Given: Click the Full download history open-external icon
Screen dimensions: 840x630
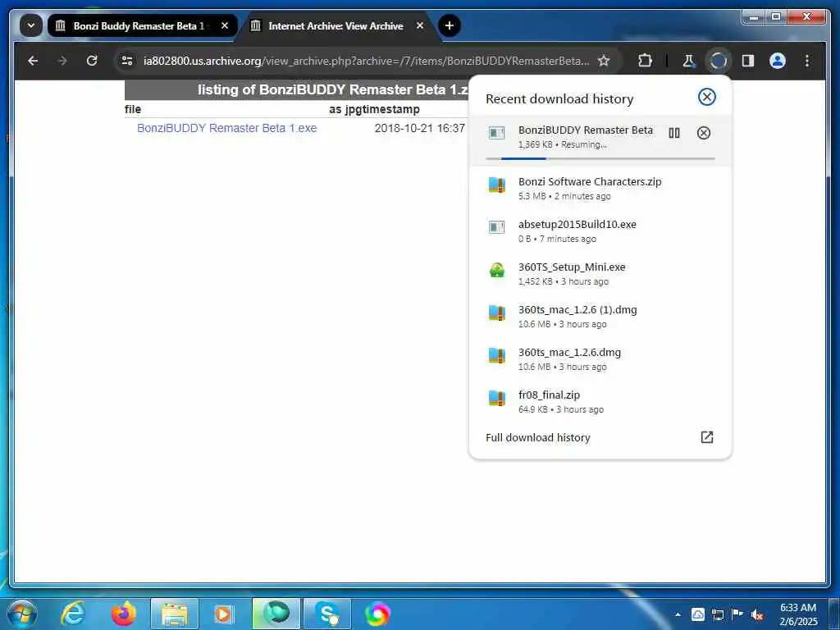Looking at the screenshot, I should [706, 437].
